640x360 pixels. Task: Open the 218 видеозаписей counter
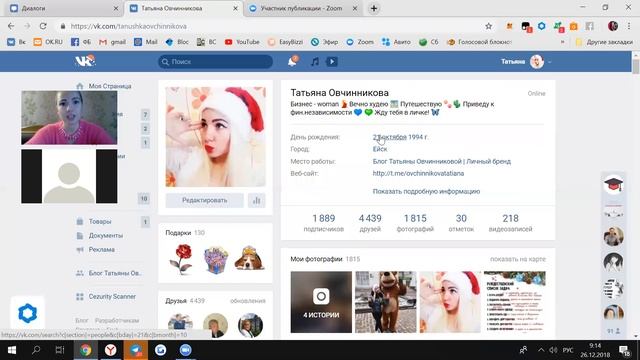pos(510,223)
